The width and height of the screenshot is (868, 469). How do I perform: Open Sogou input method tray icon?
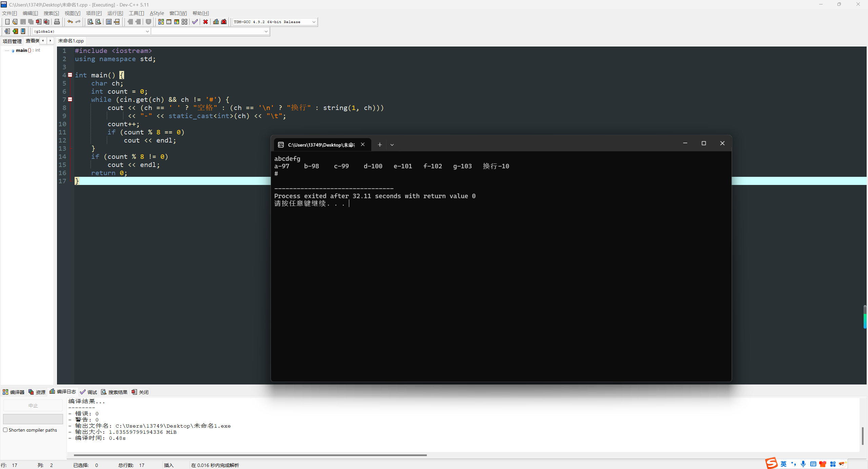[771, 463]
